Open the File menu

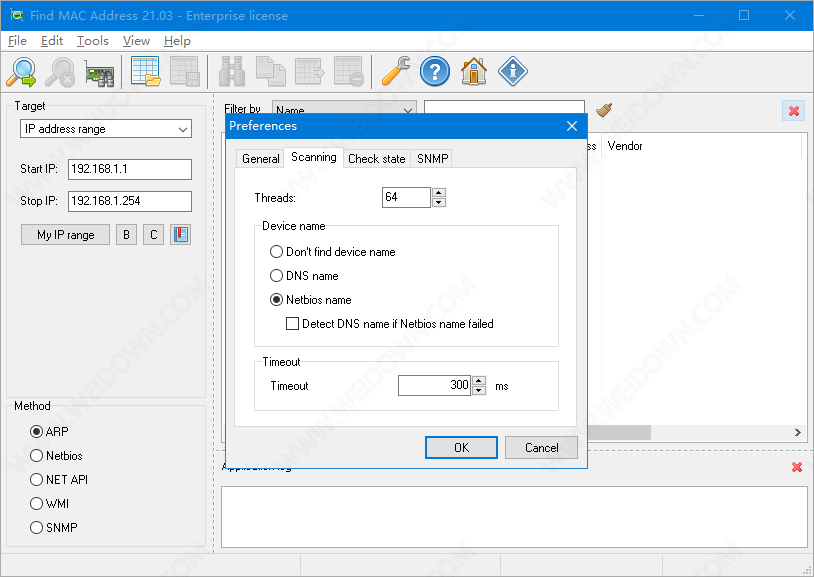tap(17, 41)
